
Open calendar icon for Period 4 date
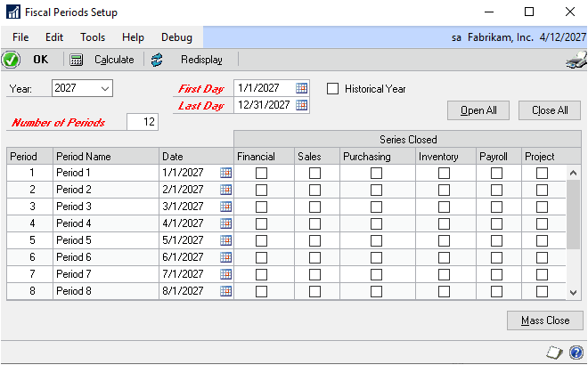click(x=225, y=223)
